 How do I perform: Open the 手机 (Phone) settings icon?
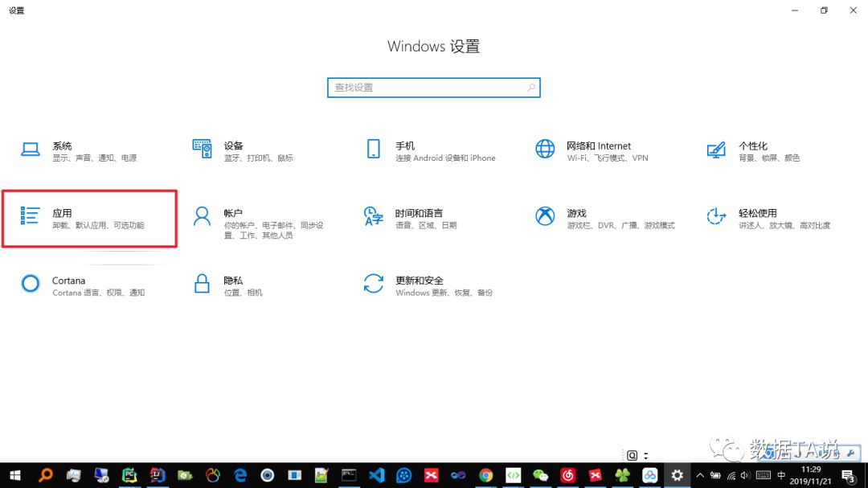pyautogui.click(x=374, y=149)
